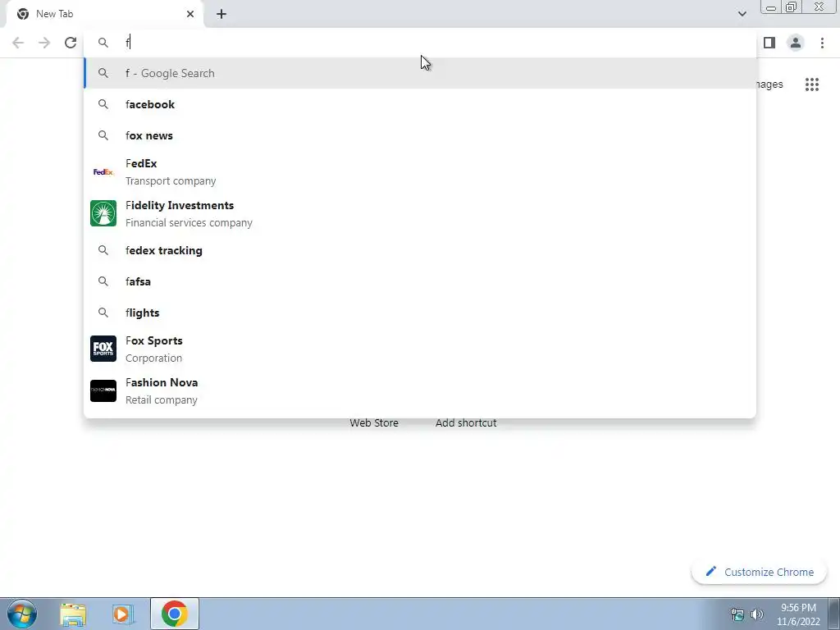Click the Add shortcut tile
840x630 pixels.
466,422
